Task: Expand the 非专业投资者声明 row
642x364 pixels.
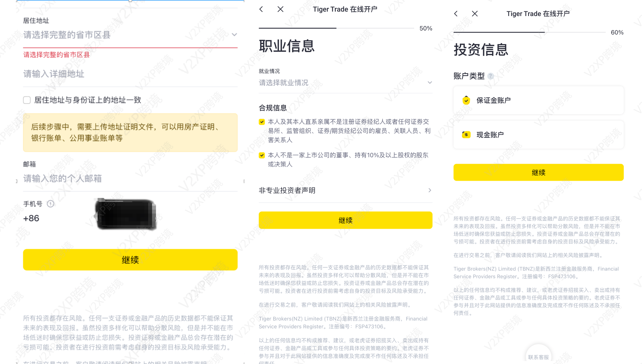Action: pos(345,190)
